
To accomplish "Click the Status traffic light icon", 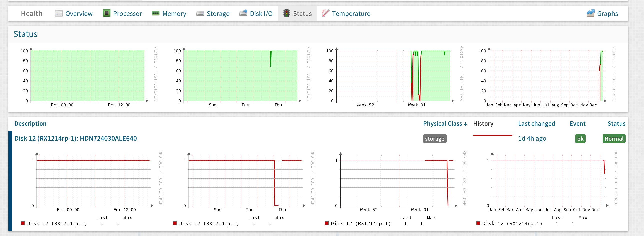I will (286, 13).
